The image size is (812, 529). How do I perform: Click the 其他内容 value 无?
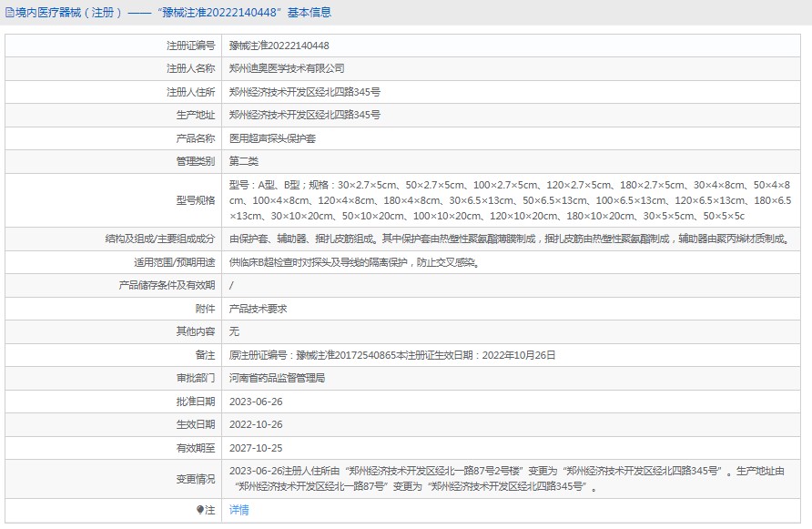(234, 331)
